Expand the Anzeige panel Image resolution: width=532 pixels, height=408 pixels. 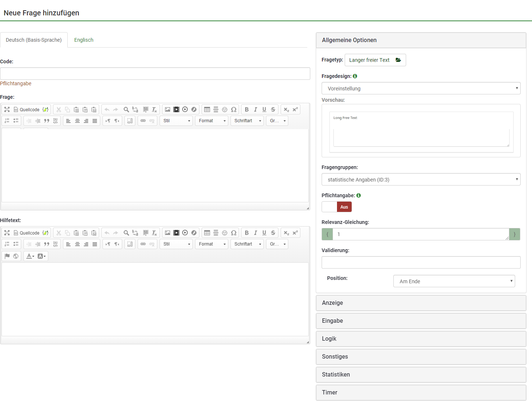pyautogui.click(x=421, y=303)
